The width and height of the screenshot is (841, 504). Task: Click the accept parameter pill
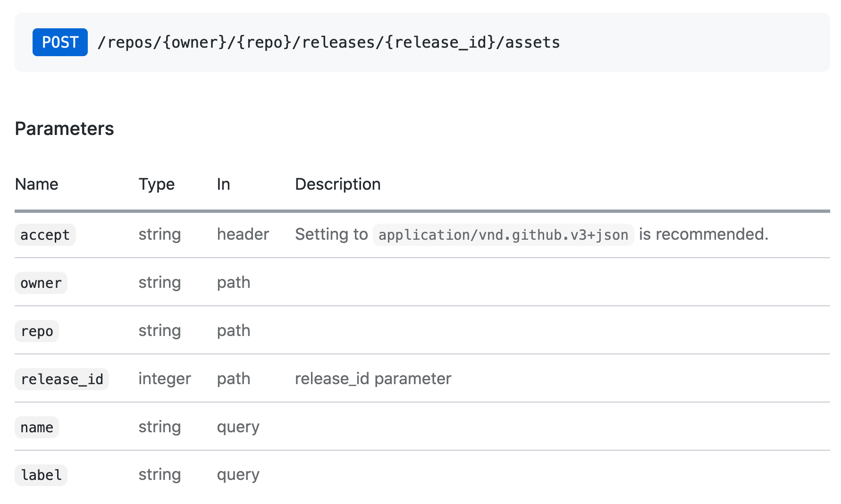coord(45,235)
